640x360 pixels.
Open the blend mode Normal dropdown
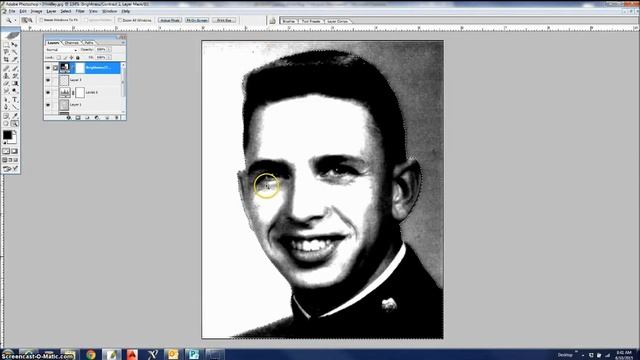point(62,50)
